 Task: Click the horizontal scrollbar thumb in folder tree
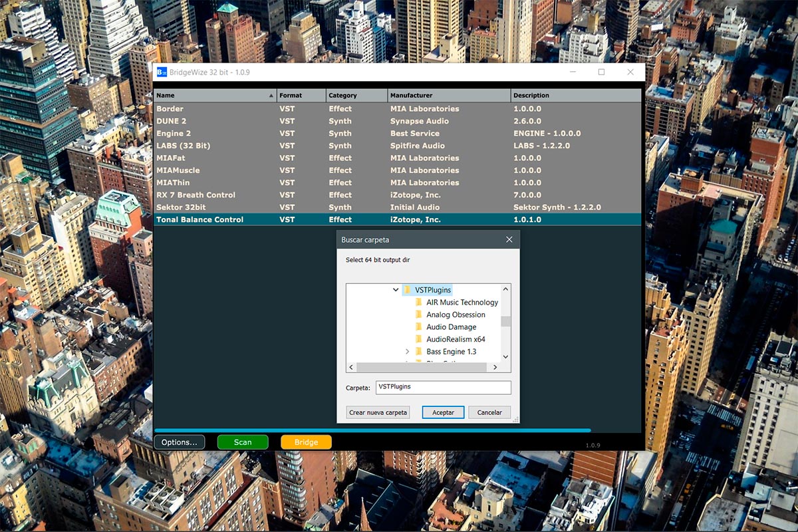click(x=422, y=367)
